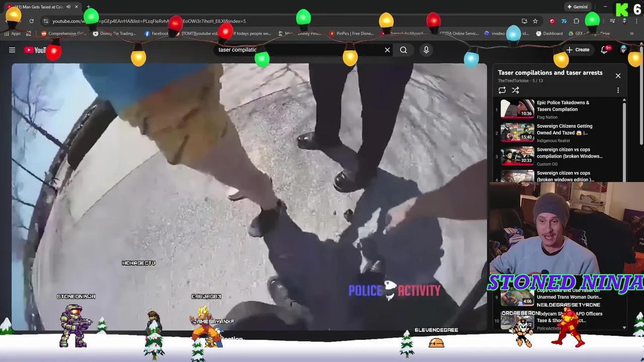Start voice search with the microphone
Image resolution: width=644 pixels, height=362 pixels.
coord(426,50)
